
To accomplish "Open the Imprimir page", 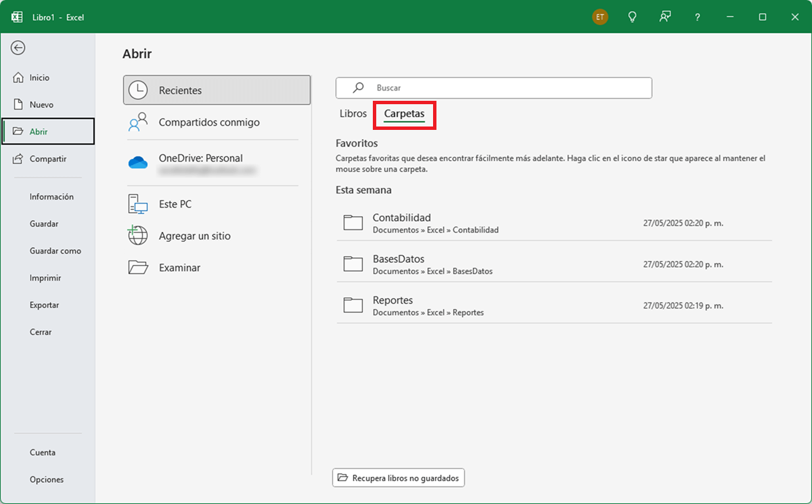I will click(x=45, y=278).
